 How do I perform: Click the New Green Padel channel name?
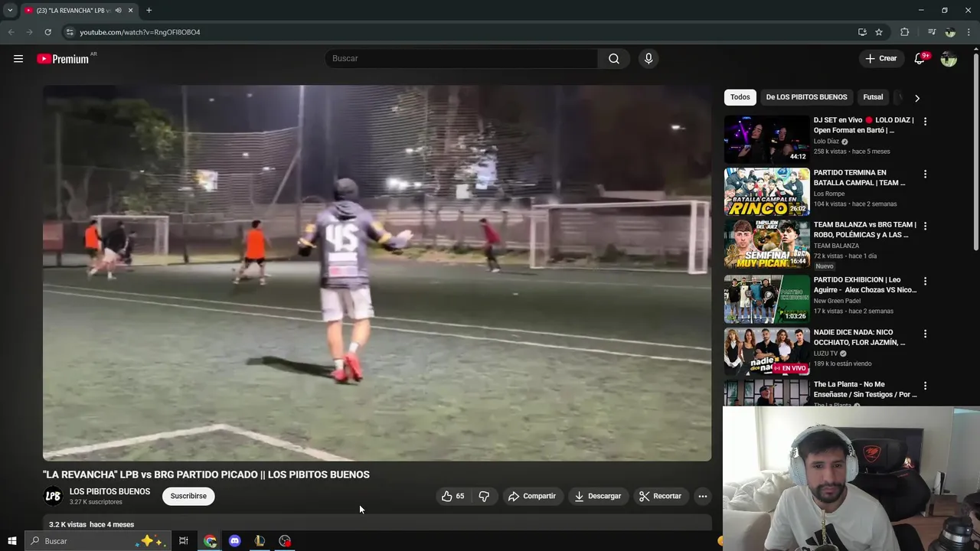837,301
